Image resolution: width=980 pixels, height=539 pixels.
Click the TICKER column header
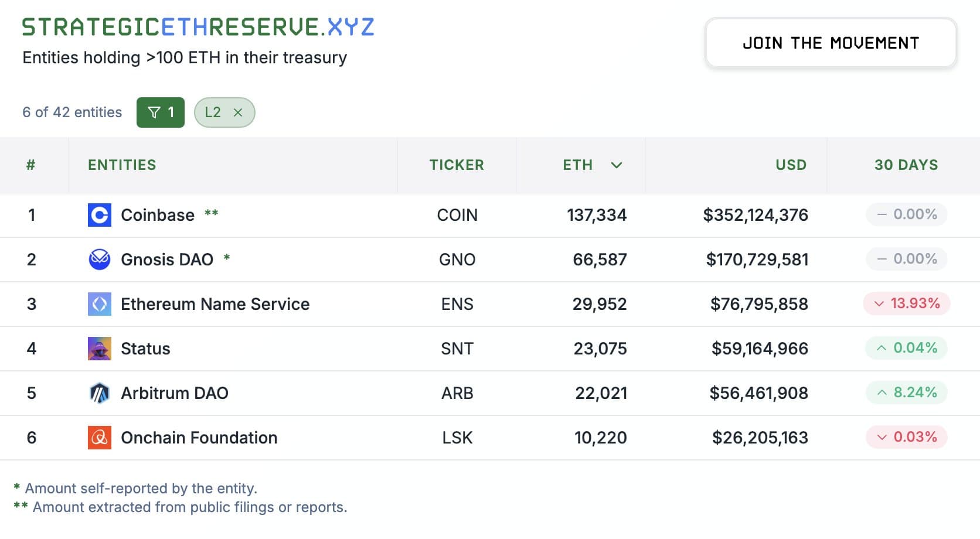click(457, 165)
